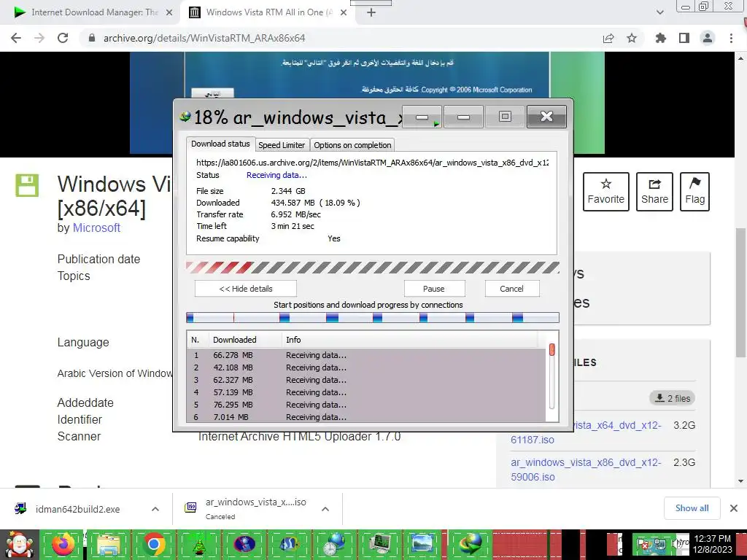The height and width of the screenshot is (560, 747).
Task: Open Chrome three-dot menu
Action: pyautogui.click(x=731, y=38)
